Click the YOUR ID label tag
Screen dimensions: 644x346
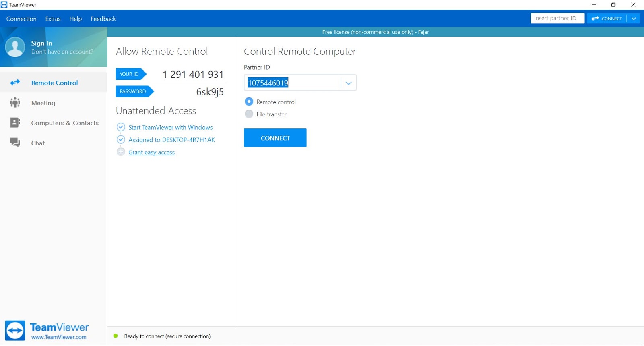tap(131, 74)
